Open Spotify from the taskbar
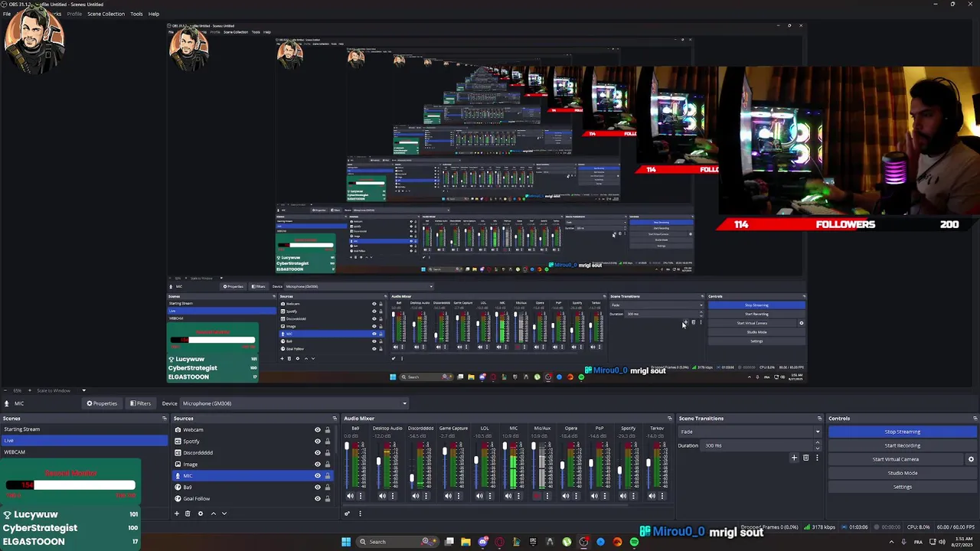This screenshot has width=980, height=551. 634,542
